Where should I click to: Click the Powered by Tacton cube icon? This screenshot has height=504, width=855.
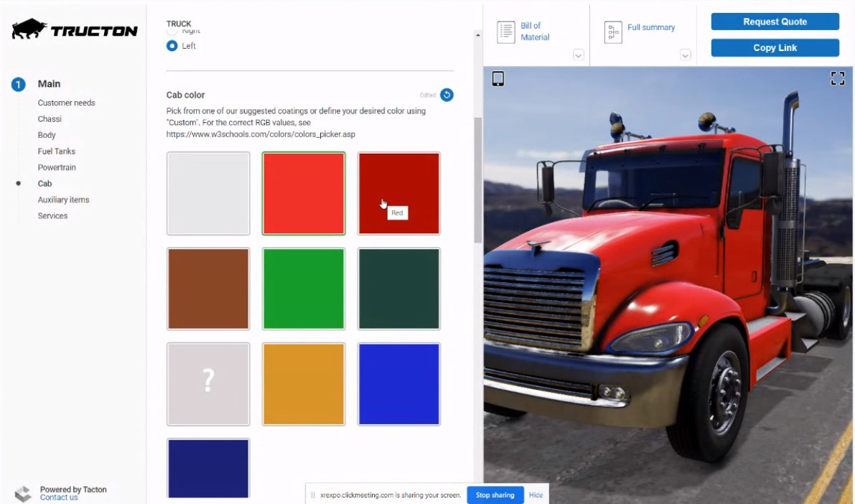tap(22, 492)
